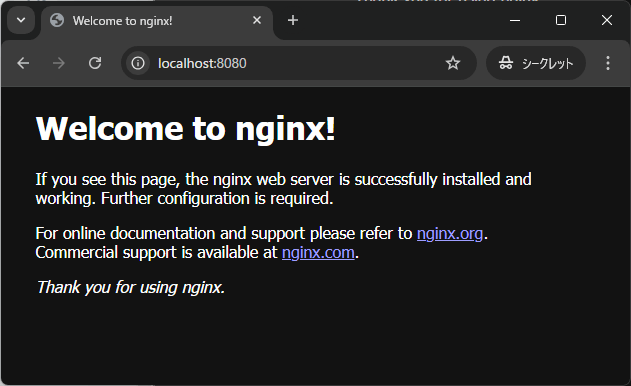
Task: Click the localhost:8080 address bar
Action: coord(299,63)
